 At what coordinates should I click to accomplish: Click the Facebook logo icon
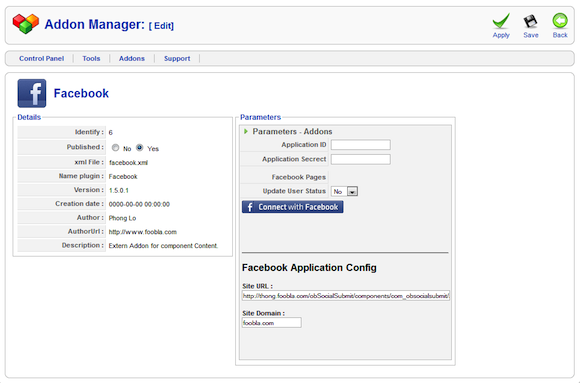pos(32,93)
